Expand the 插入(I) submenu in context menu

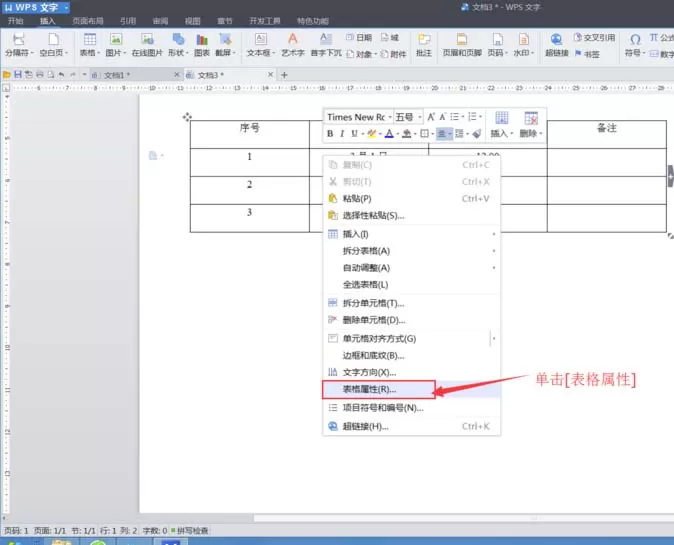click(x=411, y=234)
